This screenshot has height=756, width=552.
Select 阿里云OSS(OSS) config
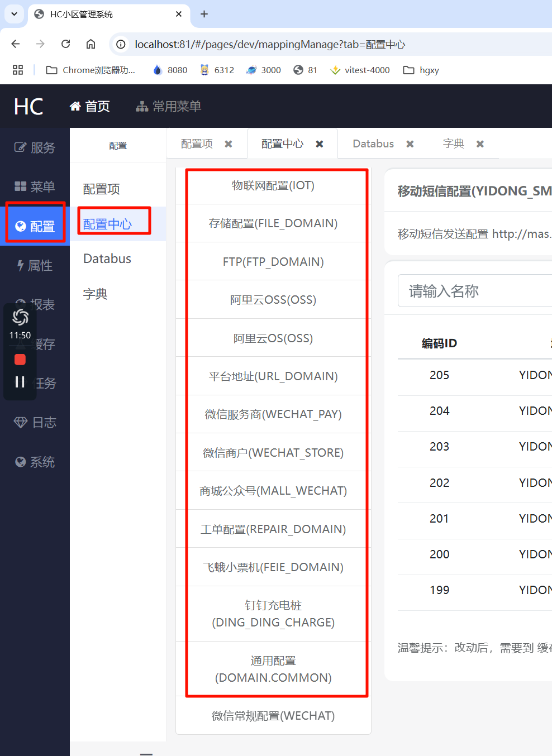[x=273, y=300]
